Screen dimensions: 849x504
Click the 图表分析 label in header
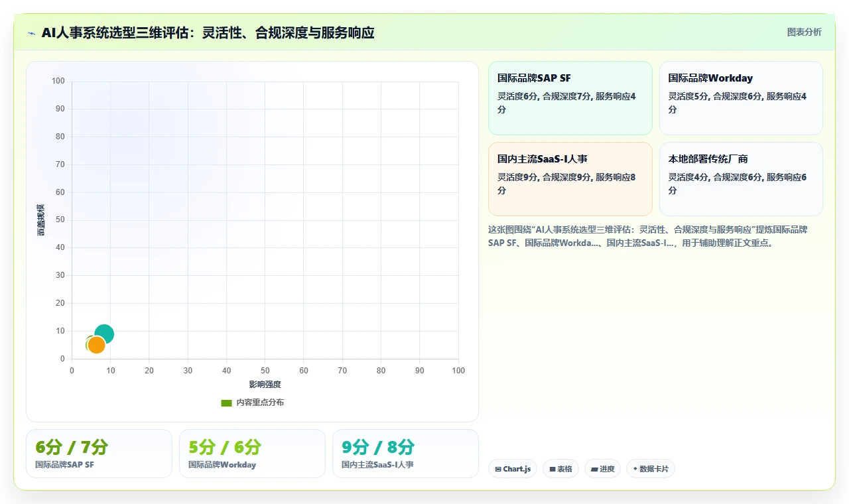[x=804, y=32]
